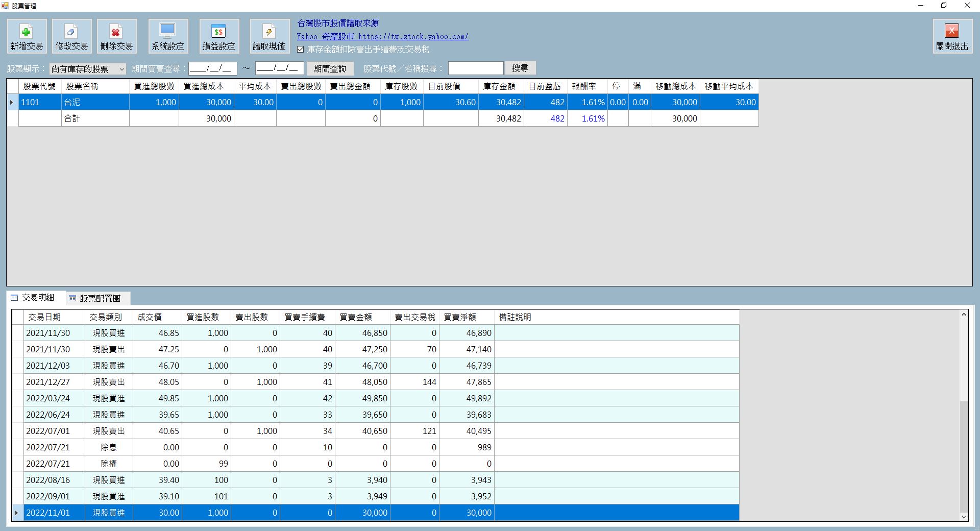Select the 2022/07/21 除權 row

click(x=376, y=464)
